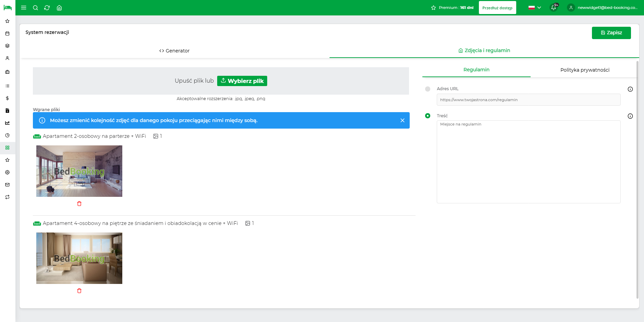644x322 pixels.
Task: Click Wybierz plik upload button
Action: click(242, 81)
